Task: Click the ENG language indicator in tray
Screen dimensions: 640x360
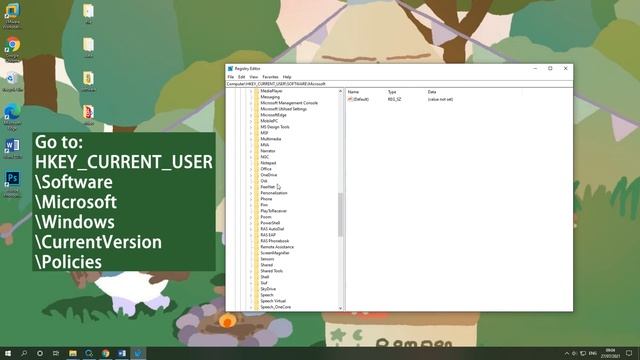Action: click(x=593, y=353)
